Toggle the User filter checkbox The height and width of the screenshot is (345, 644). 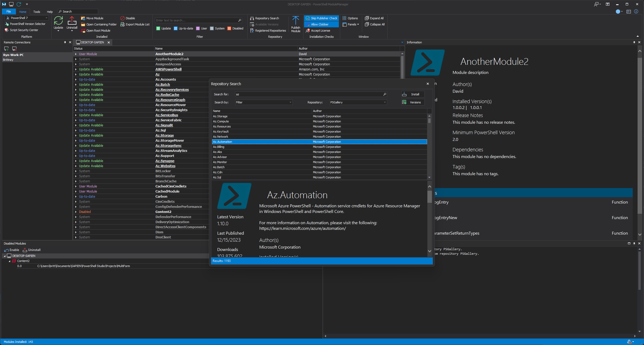tap(198, 28)
